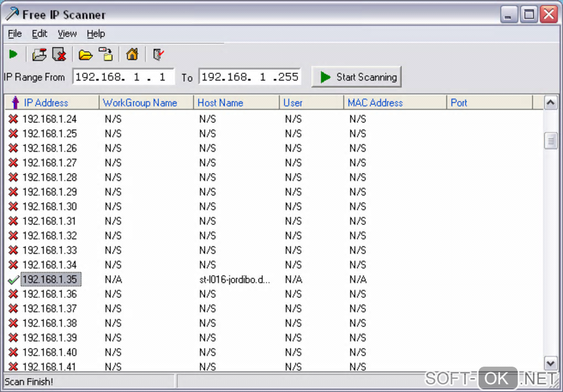Click the To IP address input field
Screen dimensions: 563x392
click(249, 77)
